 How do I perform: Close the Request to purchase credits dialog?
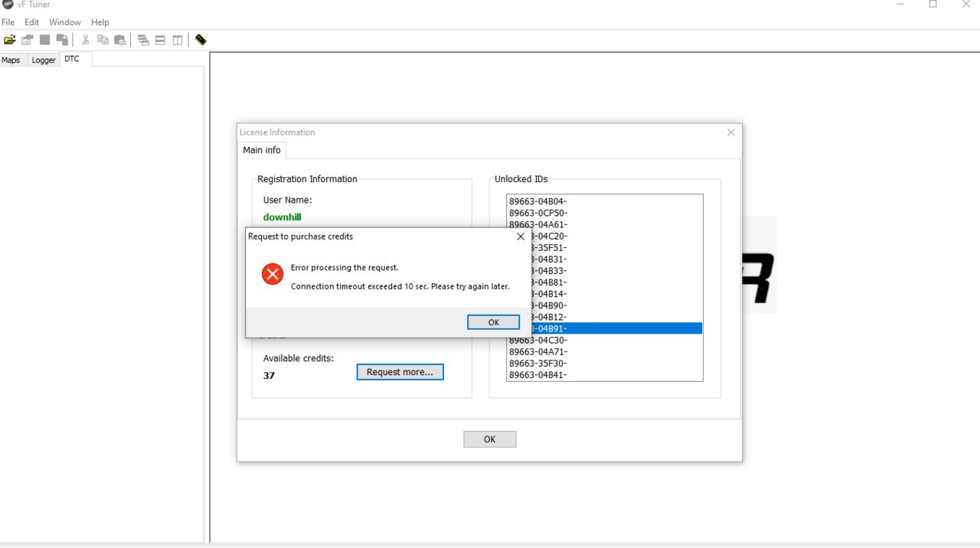(x=521, y=236)
